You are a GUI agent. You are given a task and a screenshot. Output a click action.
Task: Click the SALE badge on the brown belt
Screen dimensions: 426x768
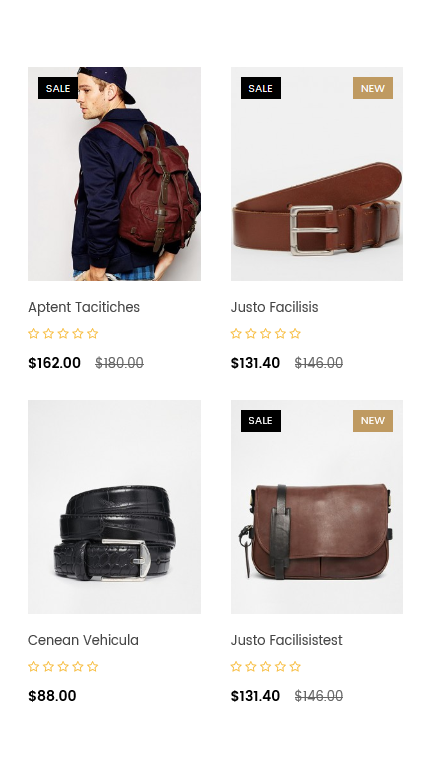coord(260,88)
